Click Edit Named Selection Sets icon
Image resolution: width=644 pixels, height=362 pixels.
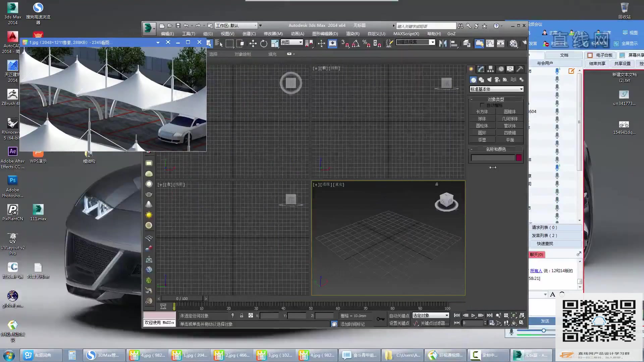click(x=389, y=44)
